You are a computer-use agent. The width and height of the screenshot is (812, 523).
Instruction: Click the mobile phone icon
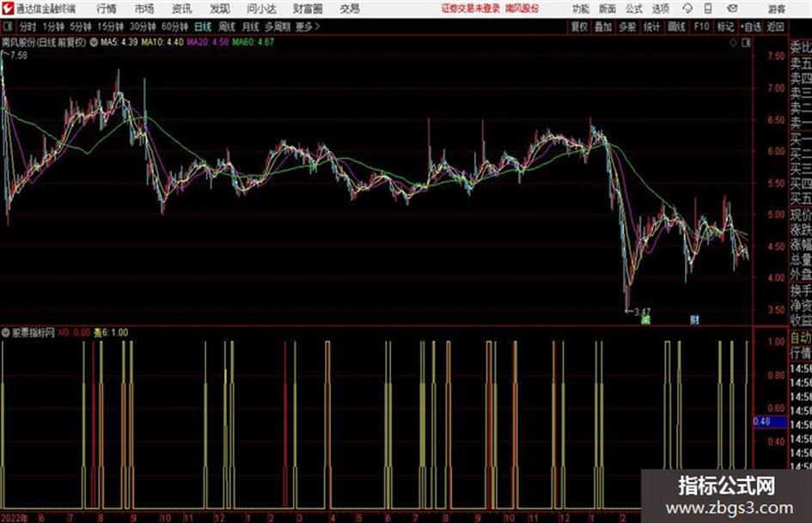pos(708,9)
